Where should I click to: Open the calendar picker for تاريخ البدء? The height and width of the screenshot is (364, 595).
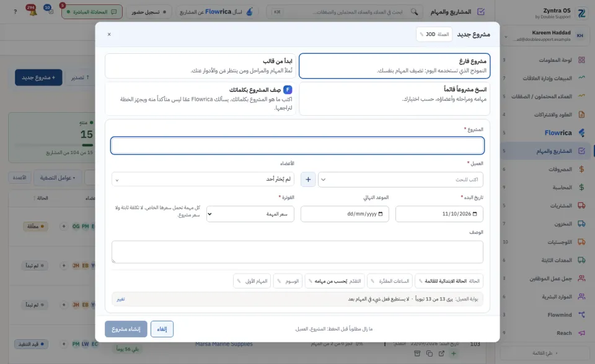point(474,214)
